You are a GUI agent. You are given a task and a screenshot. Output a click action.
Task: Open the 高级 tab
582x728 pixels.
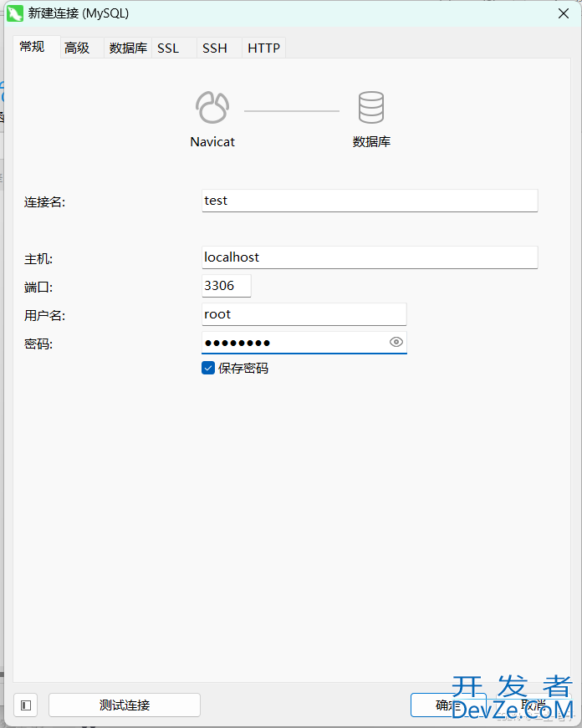pos(82,48)
